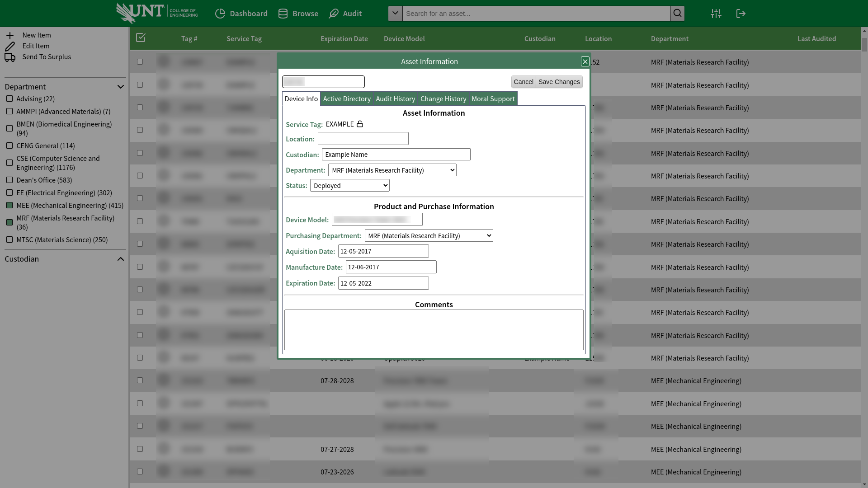The height and width of the screenshot is (488, 868).
Task: Expand the Custodian filter section
Action: [x=120, y=259]
